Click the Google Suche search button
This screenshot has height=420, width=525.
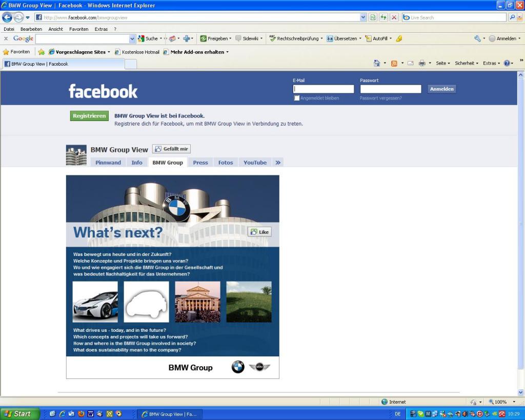click(x=148, y=38)
